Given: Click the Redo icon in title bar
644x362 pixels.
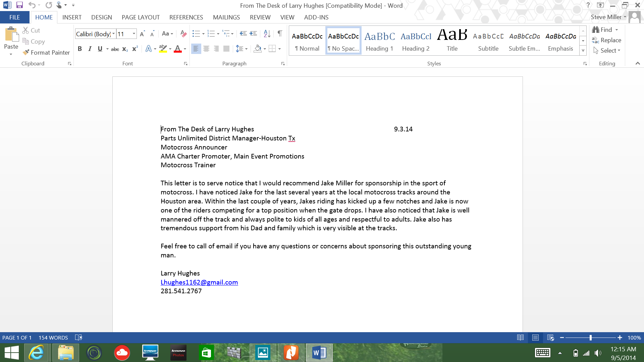Looking at the screenshot, I should 49,5.
